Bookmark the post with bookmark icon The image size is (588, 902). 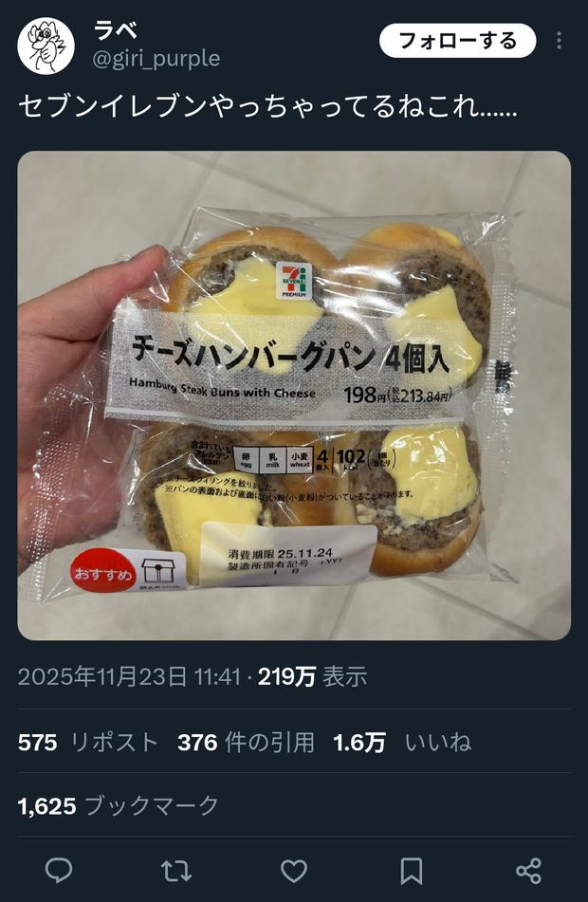(412, 871)
